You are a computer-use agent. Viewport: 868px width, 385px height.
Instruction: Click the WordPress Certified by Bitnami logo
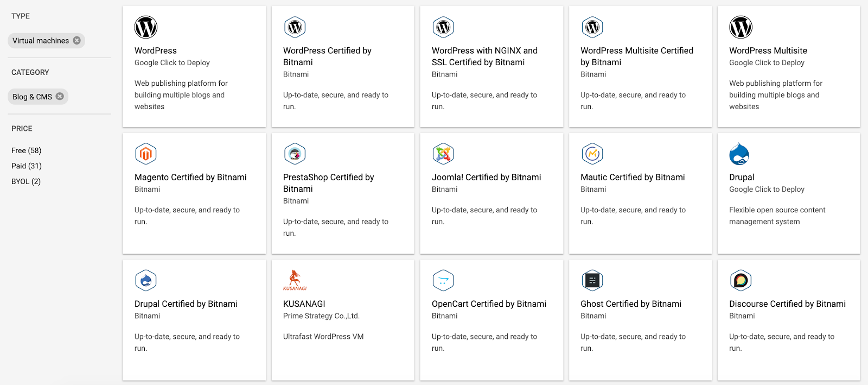(x=295, y=27)
